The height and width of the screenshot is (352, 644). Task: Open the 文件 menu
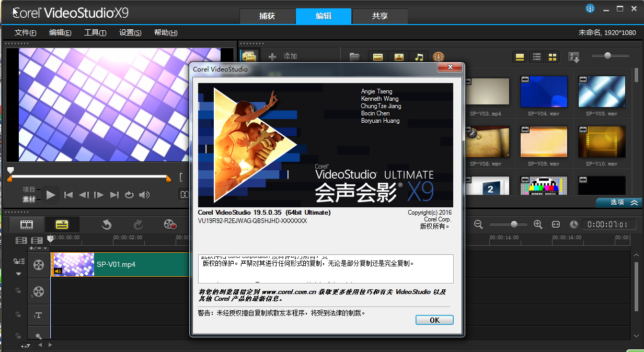tap(25, 32)
